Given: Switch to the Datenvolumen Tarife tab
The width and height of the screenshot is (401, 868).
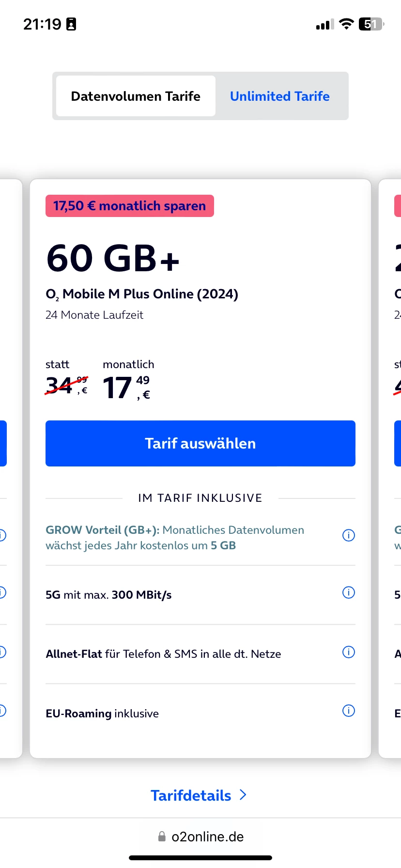Looking at the screenshot, I should tap(136, 96).
